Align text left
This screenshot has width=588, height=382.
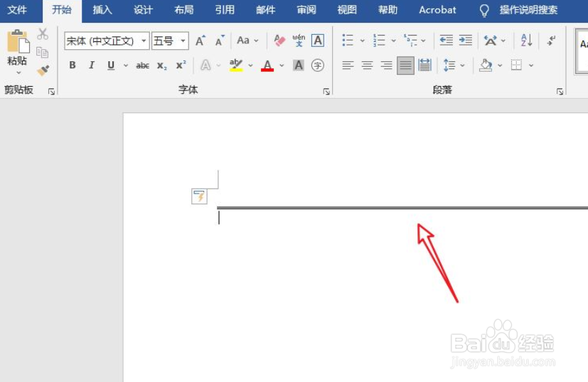point(348,65)
